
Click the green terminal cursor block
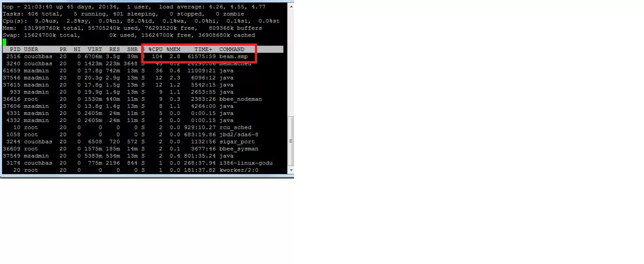[x=4, y=42]
